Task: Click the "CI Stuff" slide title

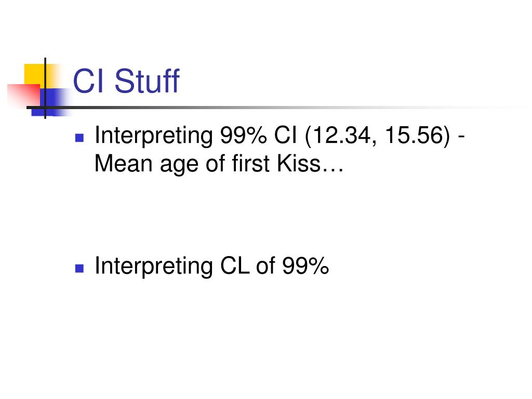Action: (126, 81)
